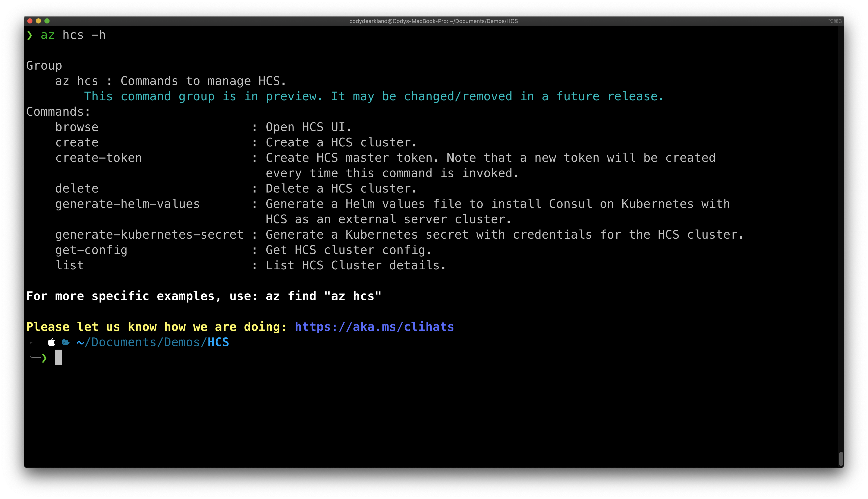This screenshot has height=499, width=868.
Task: Click the vertical scrollbar thumb
Action: (x=841, y=459)
